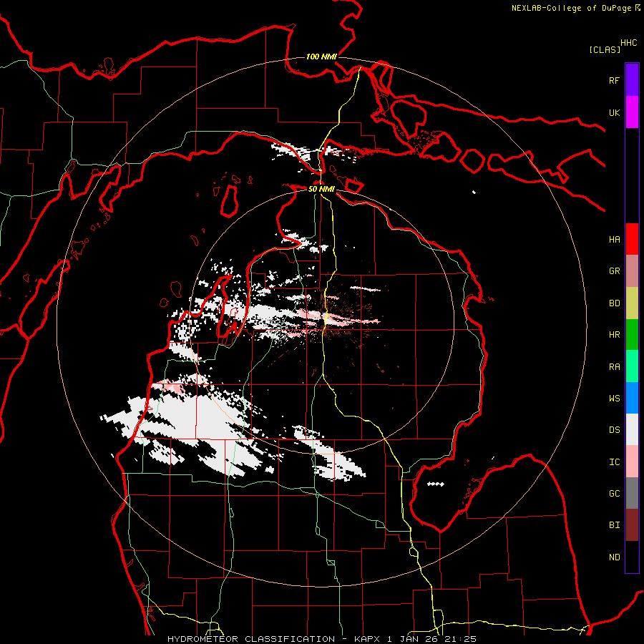
Task: Select the IC pink legend swatch
Action: pos(632,462)
